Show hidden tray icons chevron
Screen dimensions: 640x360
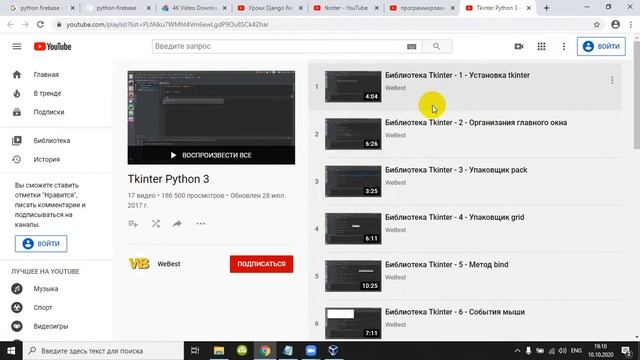517,351
